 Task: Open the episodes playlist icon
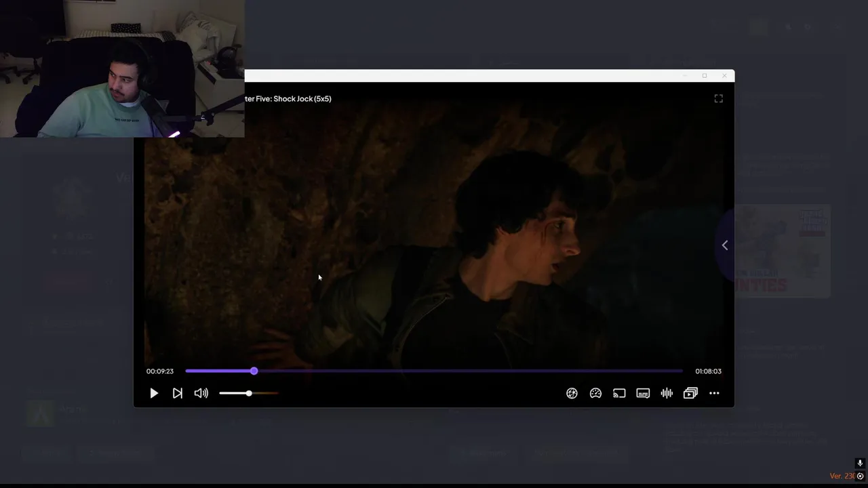[x=690, y=393]
